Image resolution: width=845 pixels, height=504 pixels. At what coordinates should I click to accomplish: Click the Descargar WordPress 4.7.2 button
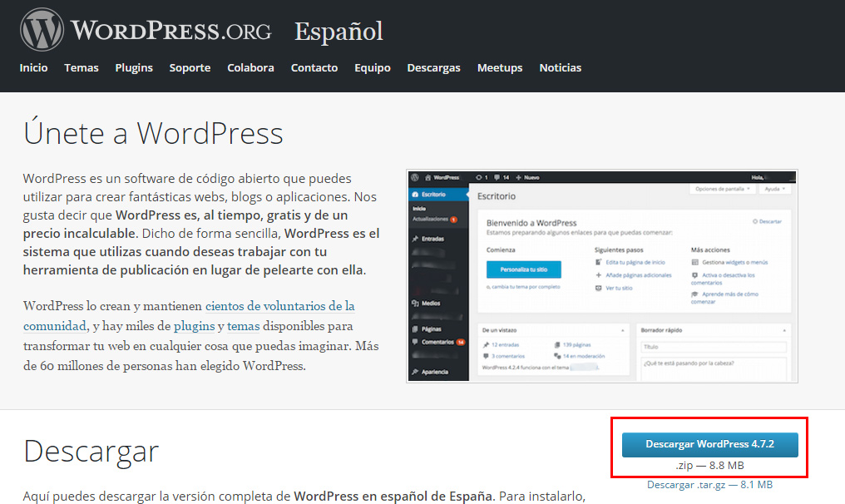coord(709,445)
